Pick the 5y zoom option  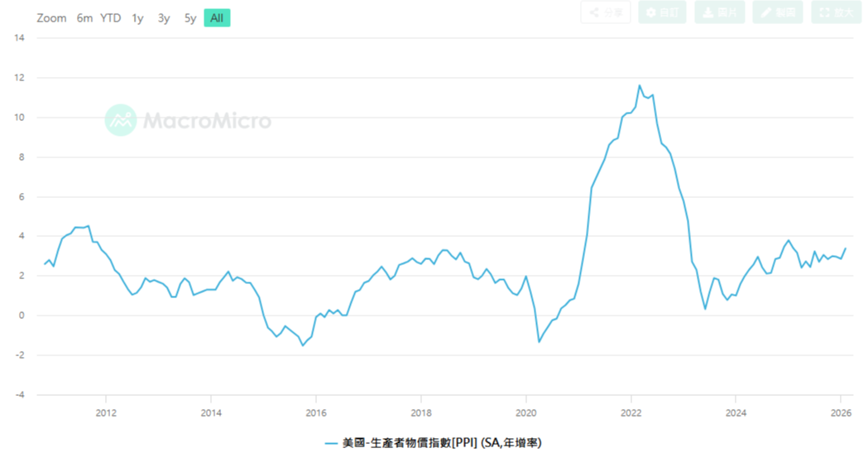point(190,18)
